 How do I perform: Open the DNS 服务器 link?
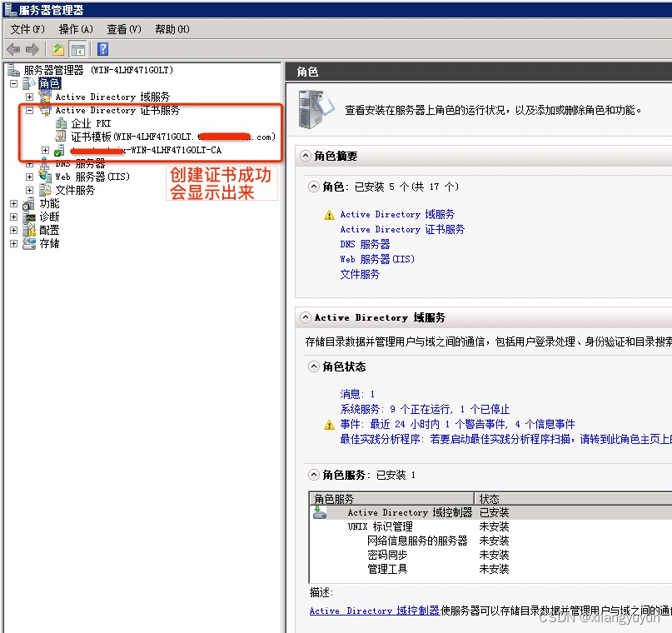click(x=365, y=244)
